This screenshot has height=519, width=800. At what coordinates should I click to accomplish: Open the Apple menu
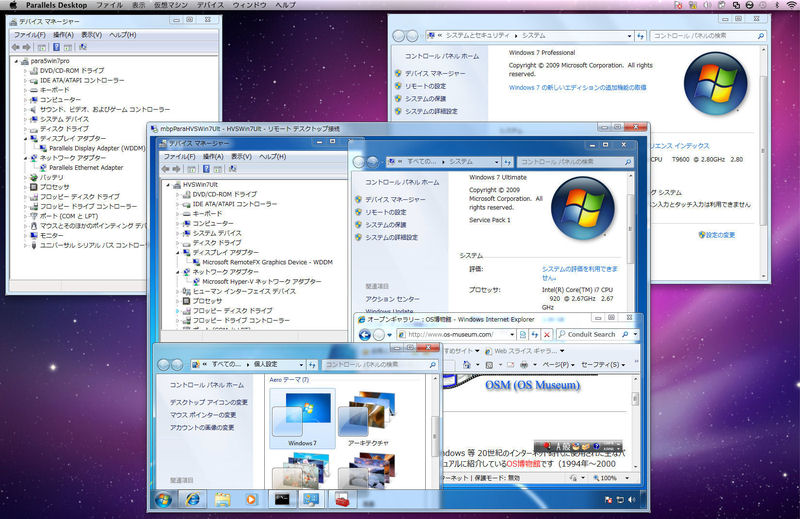pos(13,5)
